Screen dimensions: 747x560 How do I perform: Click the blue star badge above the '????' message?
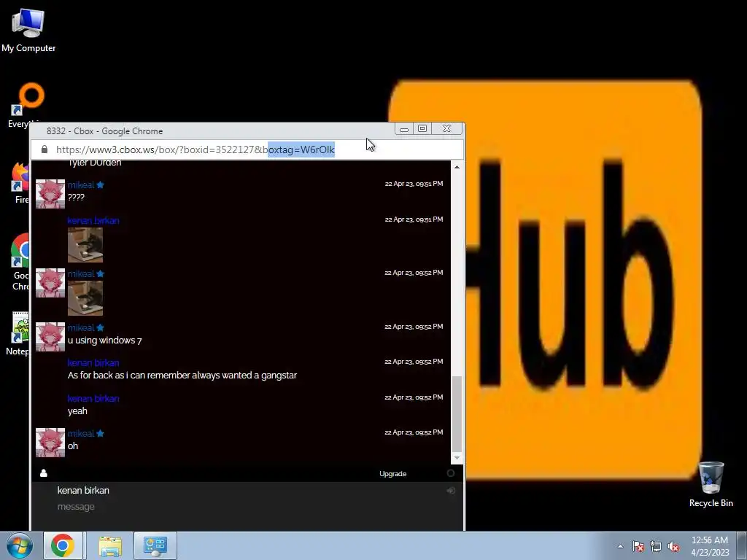pyautogui.click(x=100, y=184)
